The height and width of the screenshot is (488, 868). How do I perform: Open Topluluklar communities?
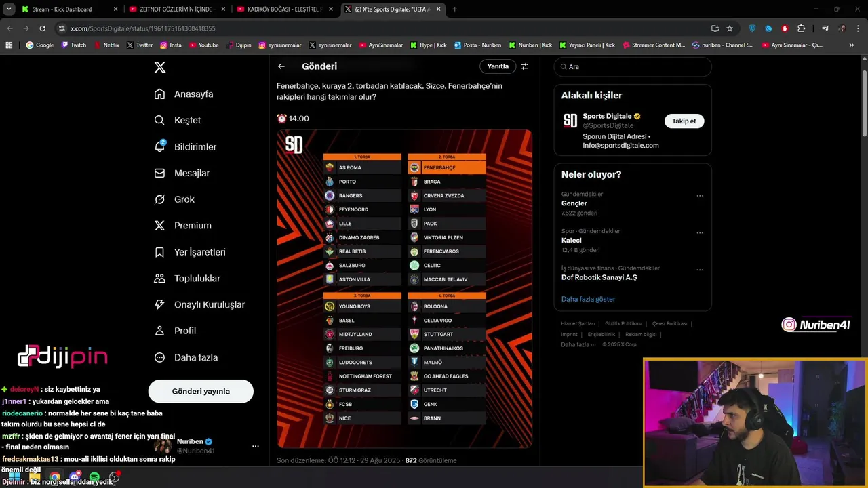(187, 279)
